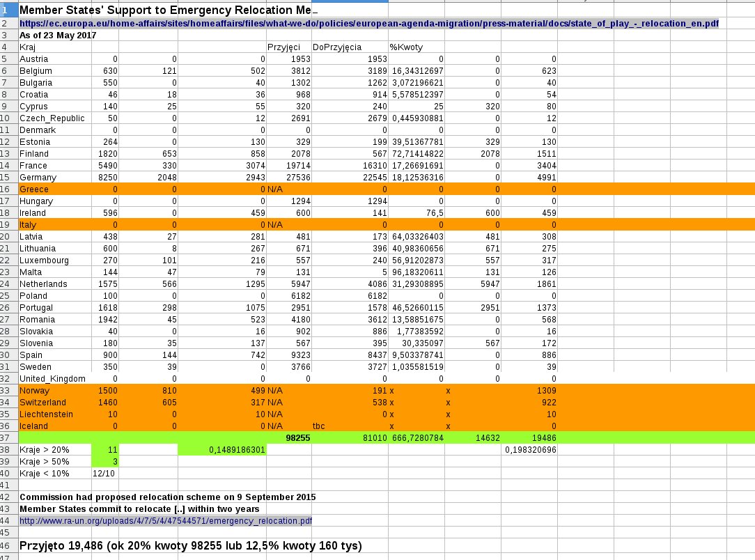Select the 'tbc' cell in Iceland row
The height and width of the screenshot is (560, 755).
(x=350, y=426)
